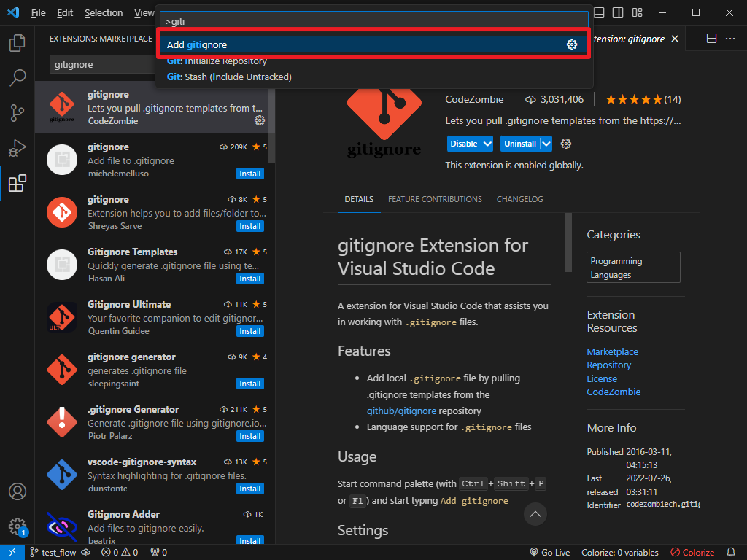747x560 pixels.
Task: Install Gitignore Templates extension
Action: (x=250, y=279)
